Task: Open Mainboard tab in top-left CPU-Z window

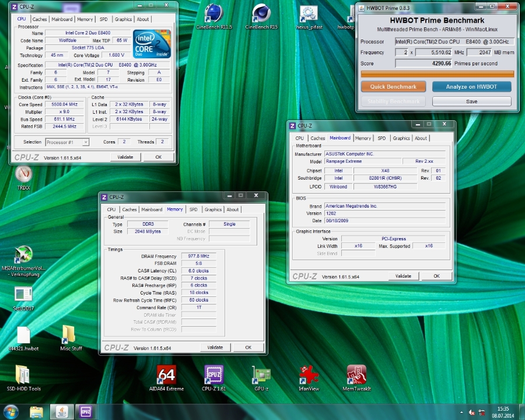Action: [62, 19]
